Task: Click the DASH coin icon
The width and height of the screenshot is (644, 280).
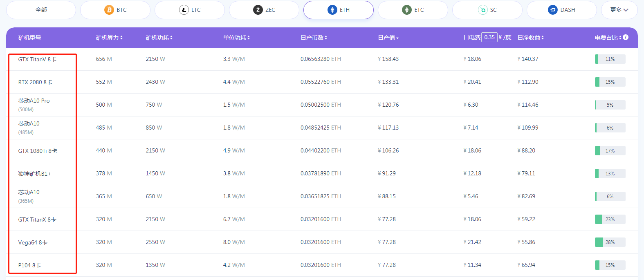Action: 553,10
